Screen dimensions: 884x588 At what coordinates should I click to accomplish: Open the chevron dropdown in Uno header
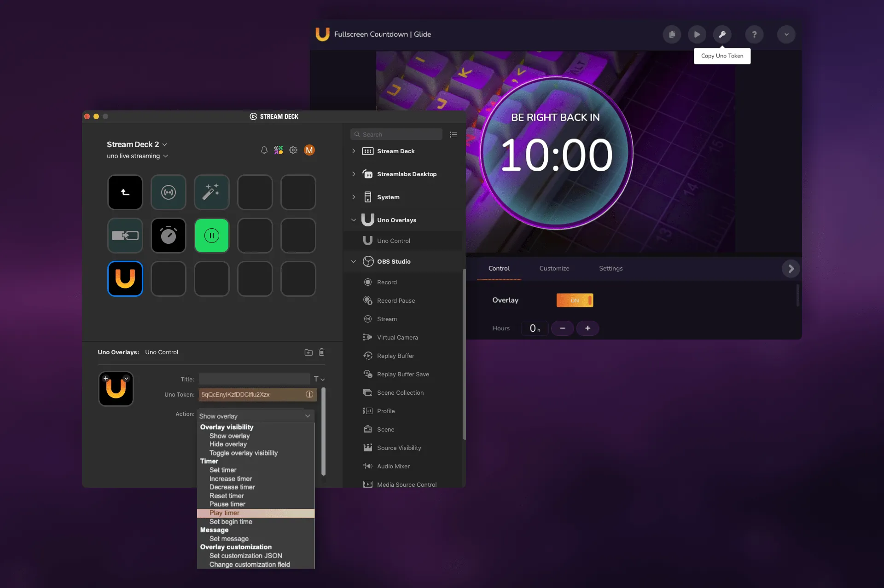pos(786,35)
